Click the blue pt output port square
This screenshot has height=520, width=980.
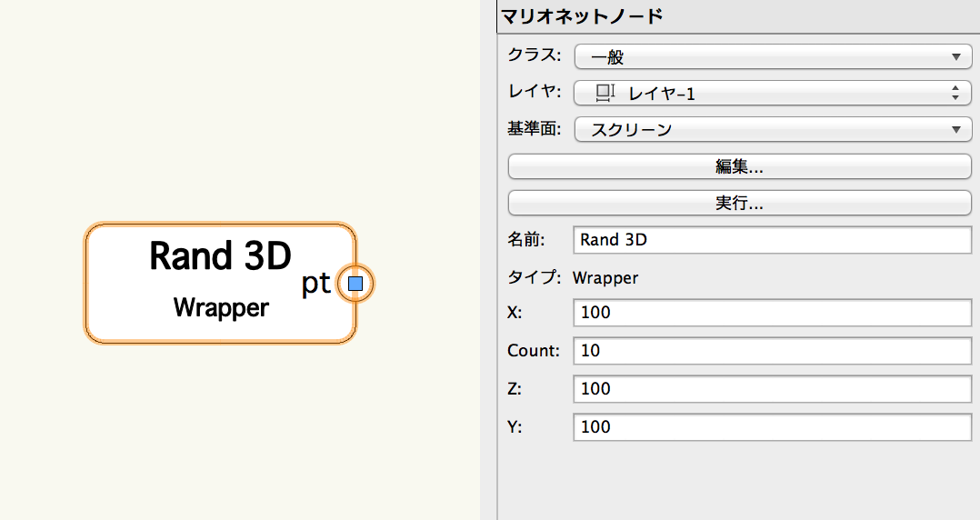coord(355,284)
